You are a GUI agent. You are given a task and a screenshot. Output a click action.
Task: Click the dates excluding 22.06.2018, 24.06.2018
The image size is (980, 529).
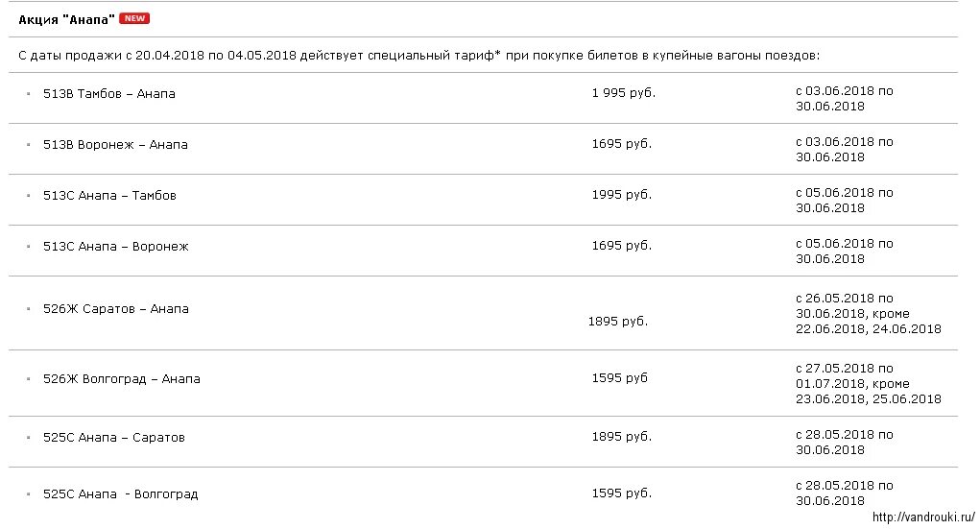[x=868, y=313]
